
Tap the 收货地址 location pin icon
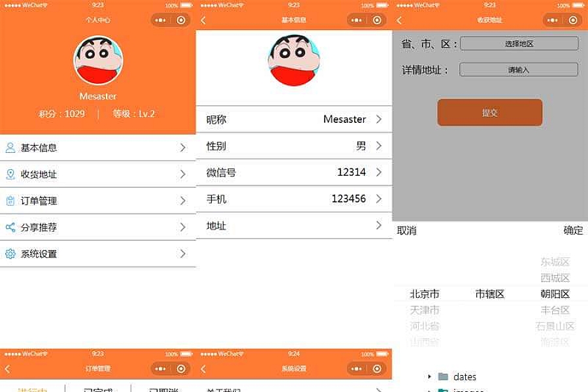10,174
